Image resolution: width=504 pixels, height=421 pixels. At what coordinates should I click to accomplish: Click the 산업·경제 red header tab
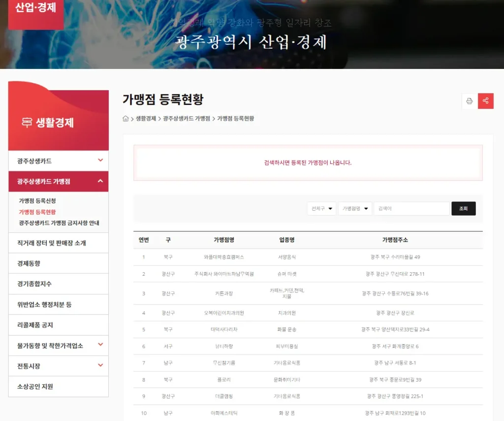(x=35, y=8)
